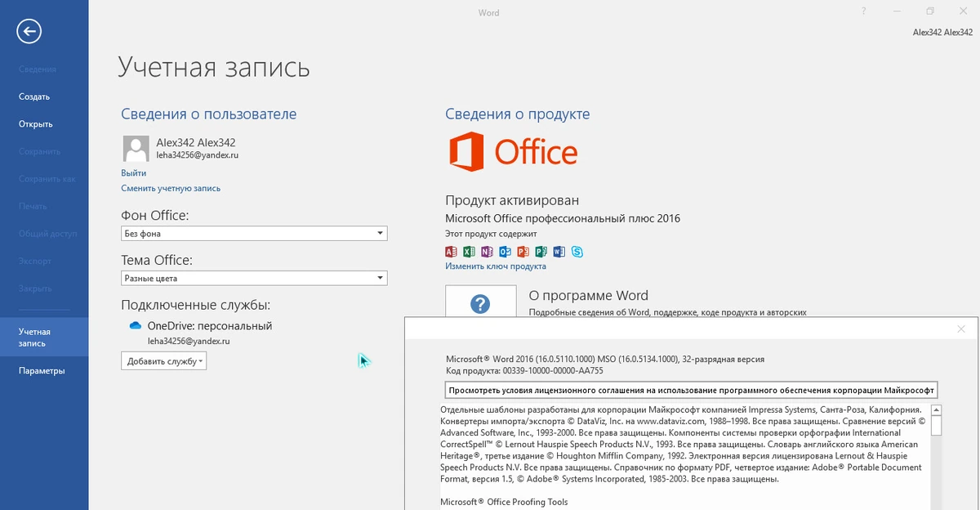
Task: Close the About Word dialog with X
Action: pos(961,329)
